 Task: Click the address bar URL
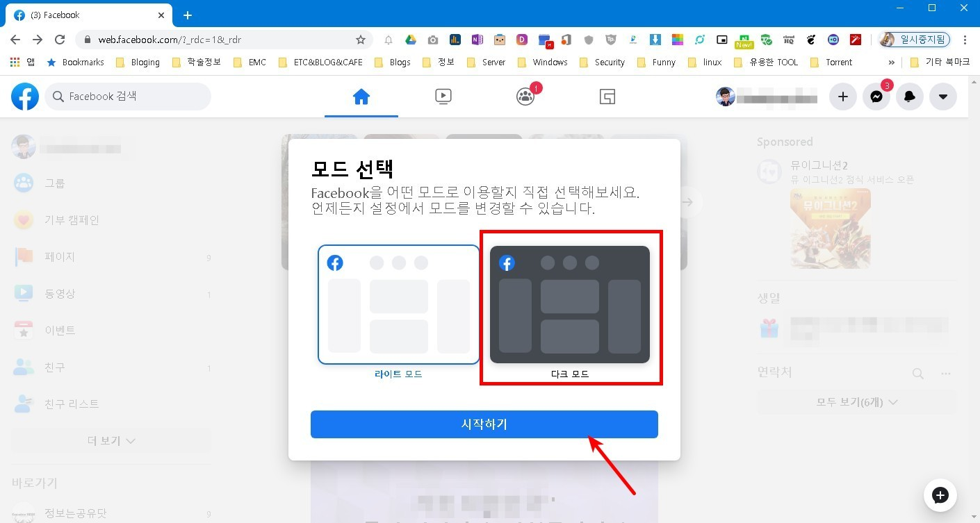coord(170,40)
